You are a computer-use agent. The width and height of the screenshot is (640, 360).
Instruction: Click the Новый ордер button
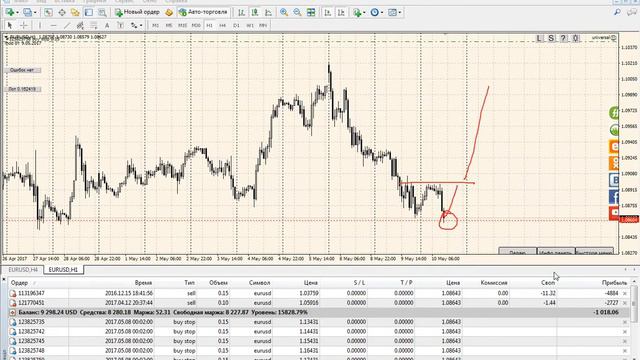137,12
